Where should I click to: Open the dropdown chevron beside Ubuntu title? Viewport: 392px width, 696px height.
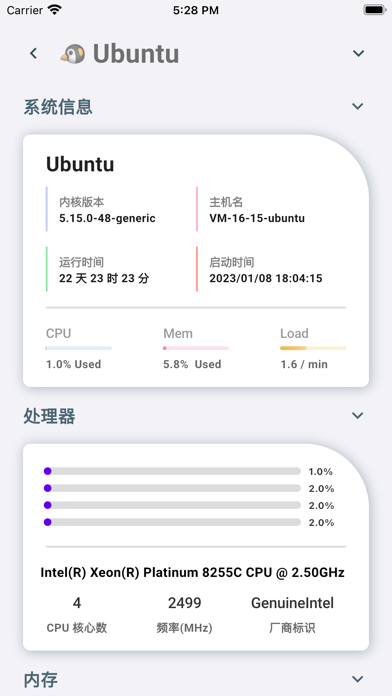[358, 53]
